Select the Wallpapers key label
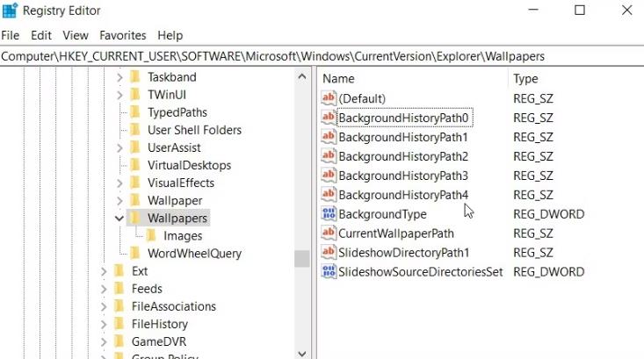The width and height of the screenshot is (644, 359). tap(177, 218)
